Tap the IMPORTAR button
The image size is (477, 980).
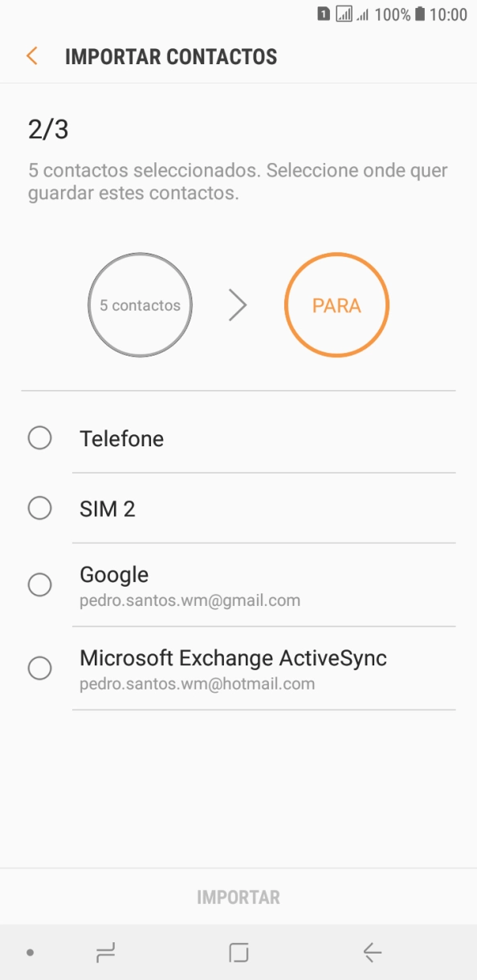[x=238, y=897]
